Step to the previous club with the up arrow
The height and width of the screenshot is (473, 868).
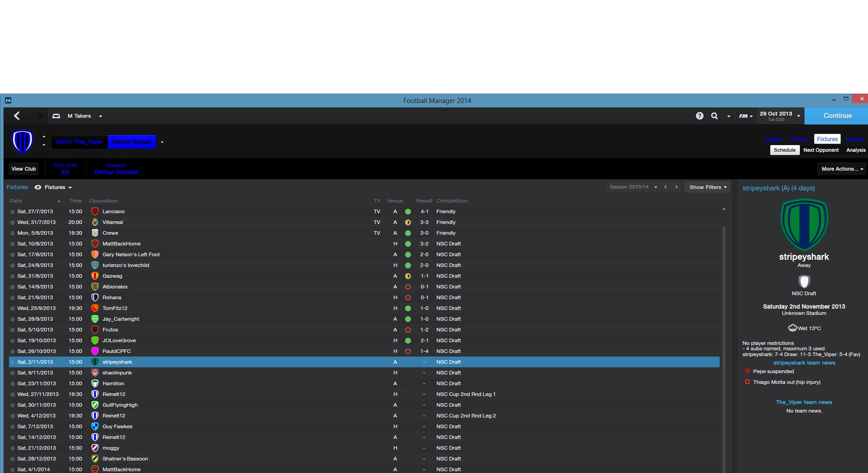click(43, 136)
